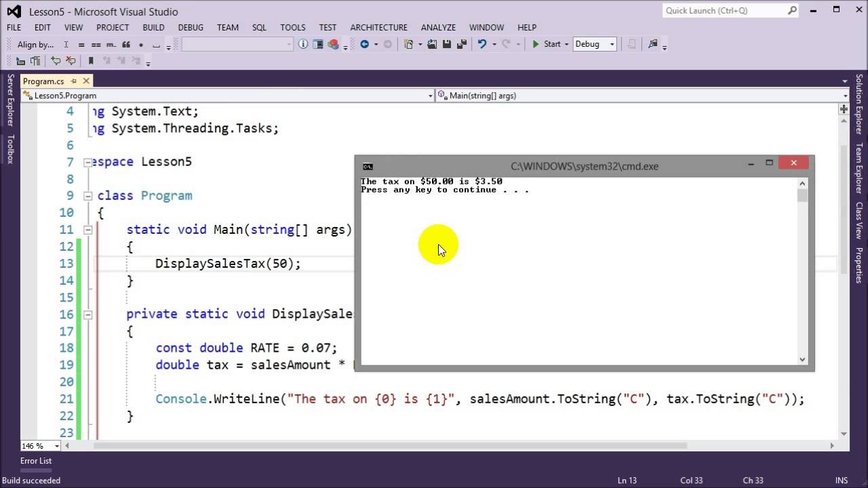This screenshot has width=868, height=488.
Task: Click the Save All icon
Action: [x=462, y=44]
